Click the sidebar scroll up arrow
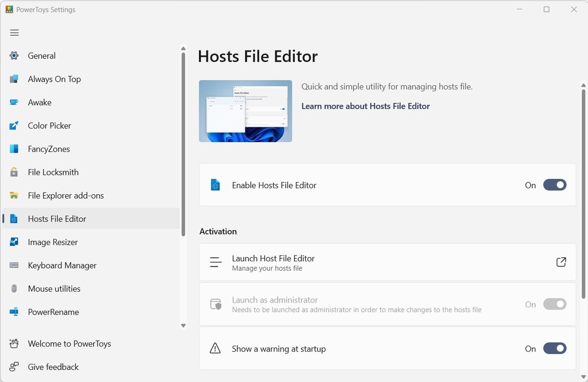Screen dimensions: 588x382 coord(183,49)
